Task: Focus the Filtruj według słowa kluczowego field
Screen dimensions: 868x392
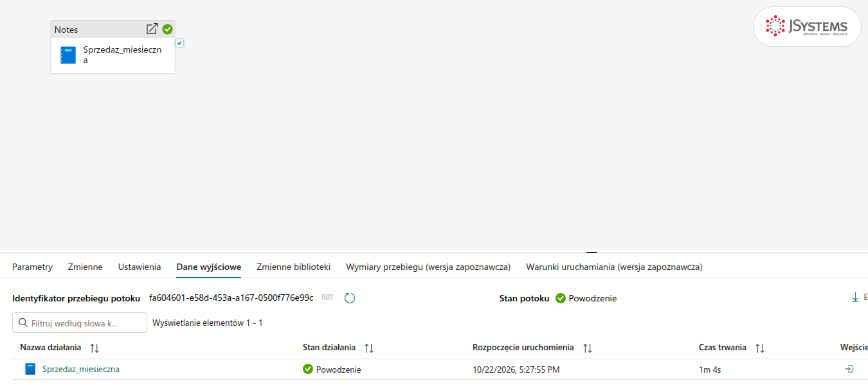Action: coord(80,323)
